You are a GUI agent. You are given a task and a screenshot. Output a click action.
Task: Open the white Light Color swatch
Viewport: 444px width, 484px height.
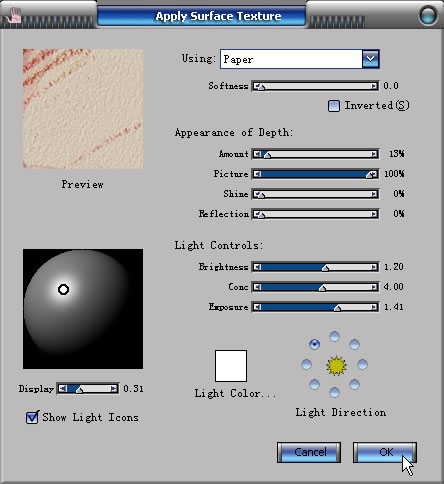[231, 366]
